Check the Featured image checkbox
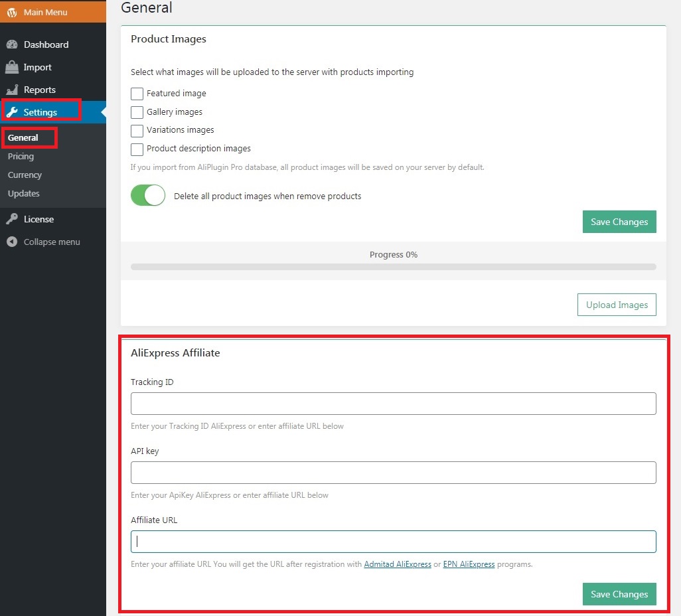 click(x=137, y=94)
